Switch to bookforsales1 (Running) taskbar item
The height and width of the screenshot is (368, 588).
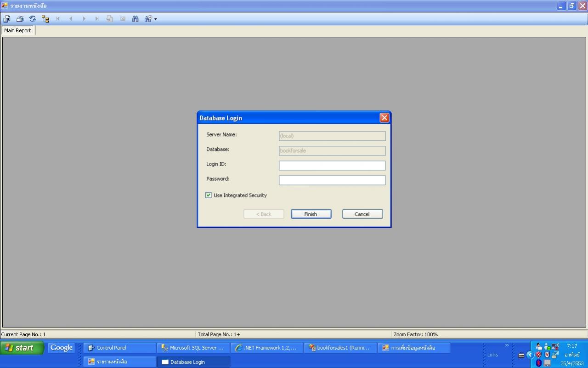[x=340, y=348]
